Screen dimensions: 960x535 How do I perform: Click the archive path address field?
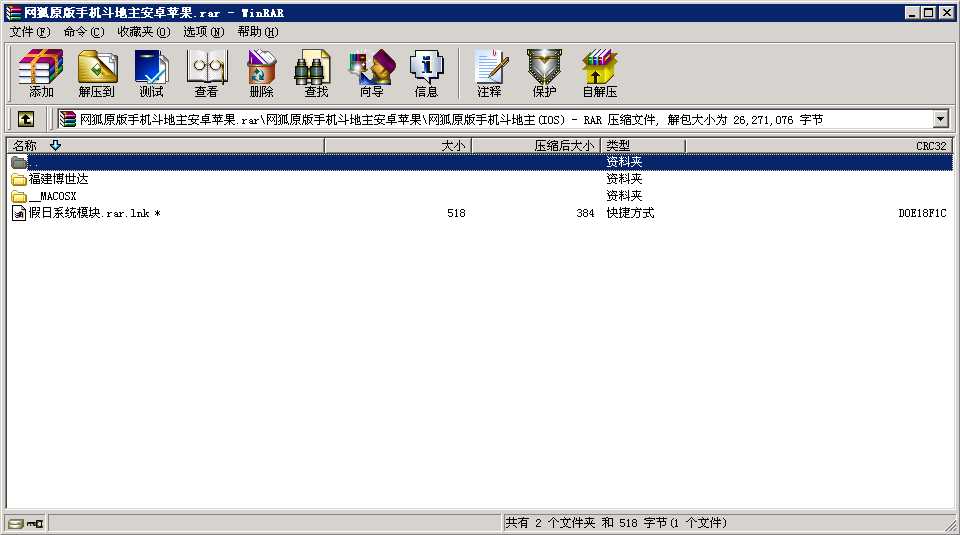504,119
